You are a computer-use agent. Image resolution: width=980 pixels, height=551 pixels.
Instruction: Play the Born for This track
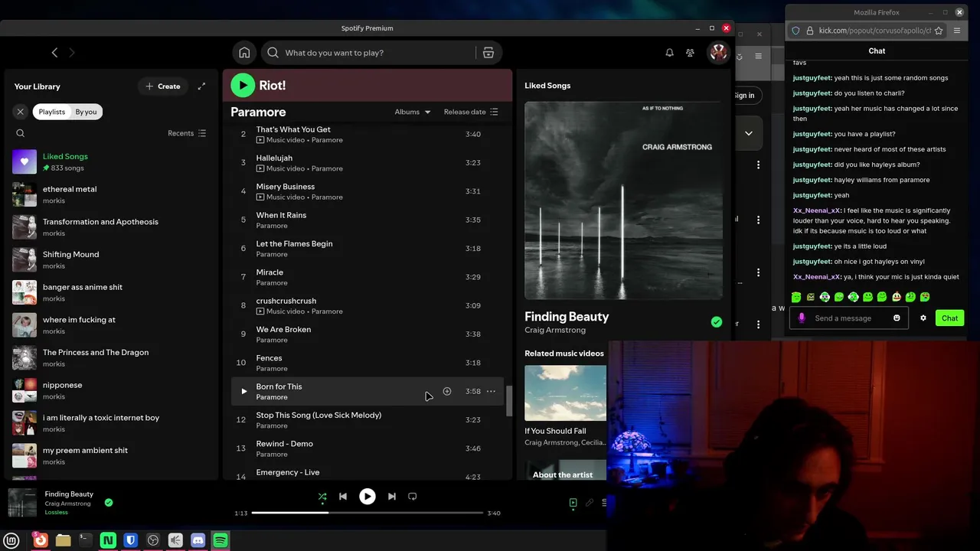243,391
